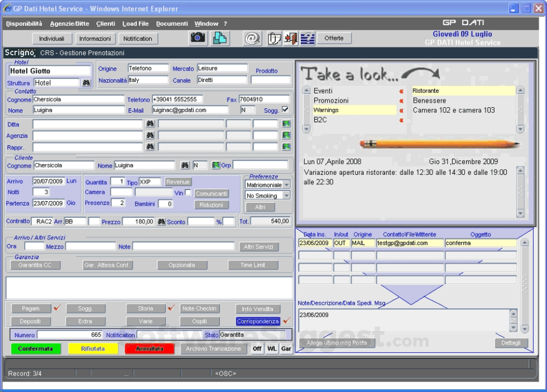
Task: Click binoculars icon next to Prezzo field
Action: coord(161,222)
